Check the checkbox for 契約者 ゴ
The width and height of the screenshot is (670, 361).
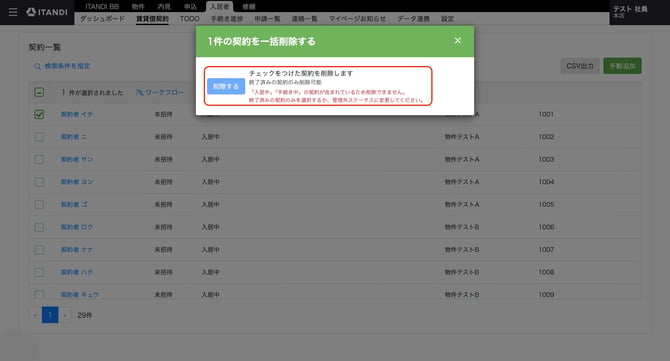(x=39, y=205)
